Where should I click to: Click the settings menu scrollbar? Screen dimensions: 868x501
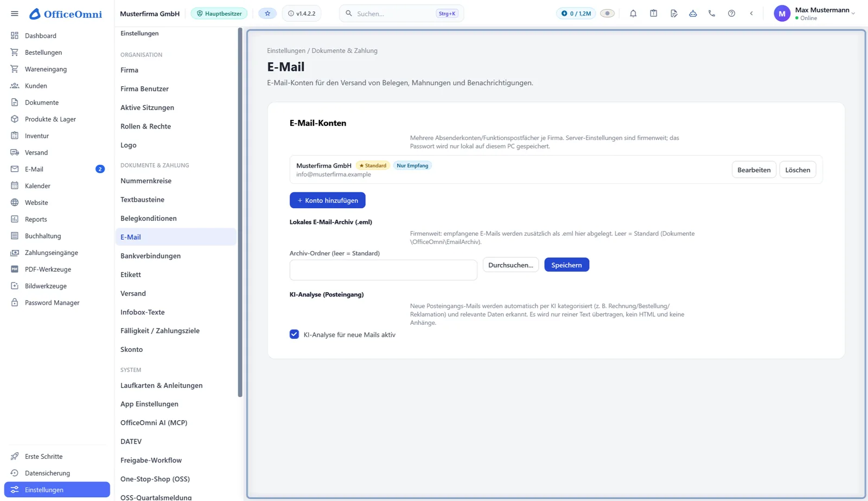pos(240,212)
